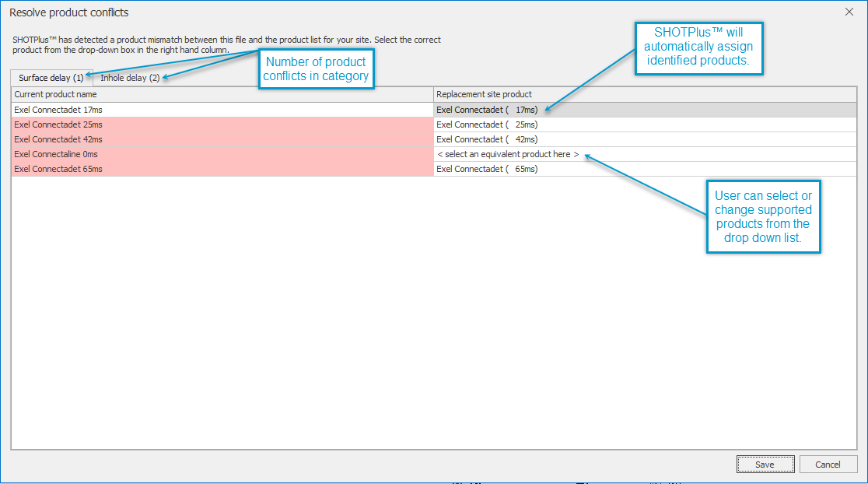Open replacement dropdown showing Exel Connectadet ( 65ms)
The height and width of the screenshot is (484, 868).
[x=644, y=169]
